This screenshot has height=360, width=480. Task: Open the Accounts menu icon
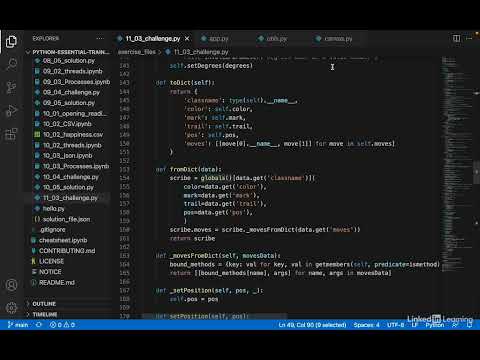click(x=11, y=285)
